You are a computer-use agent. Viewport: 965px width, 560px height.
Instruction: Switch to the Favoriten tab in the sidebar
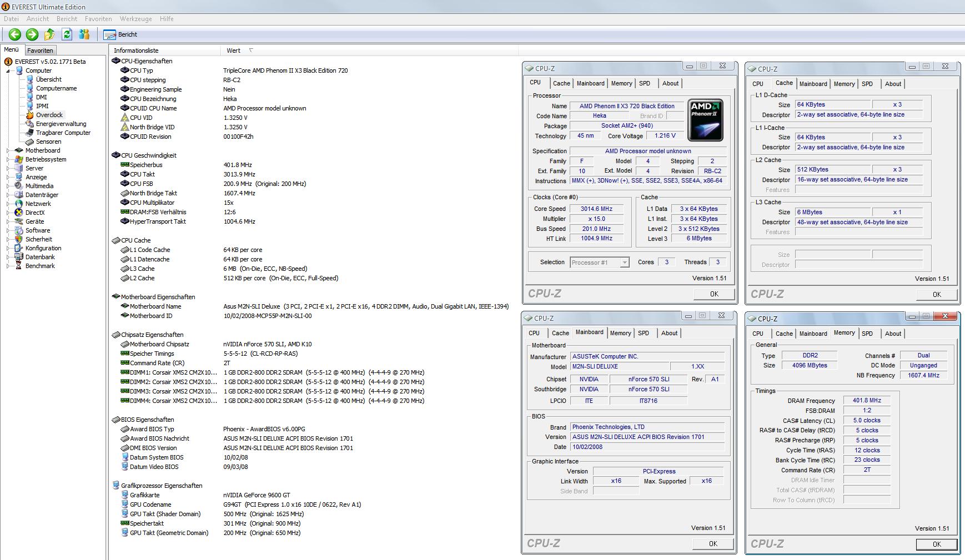[40, 51]
